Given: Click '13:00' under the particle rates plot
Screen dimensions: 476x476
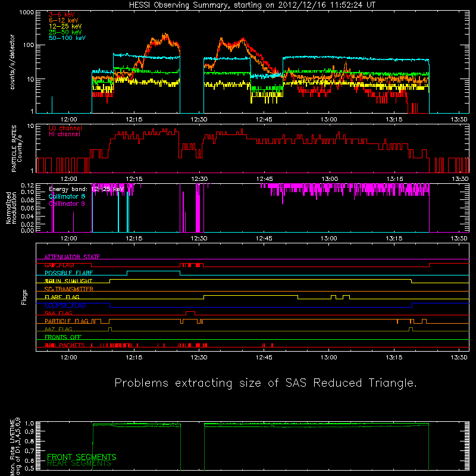Looking at the screenshot, I should (329, 179).
